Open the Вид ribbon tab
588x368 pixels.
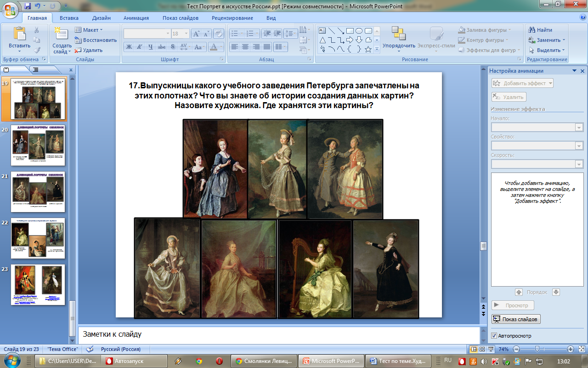(271, 18)
